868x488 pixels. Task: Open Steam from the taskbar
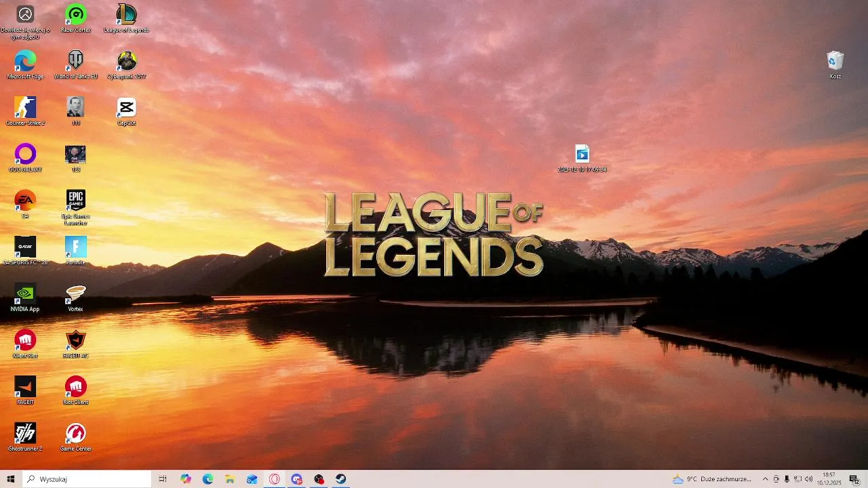341,479
